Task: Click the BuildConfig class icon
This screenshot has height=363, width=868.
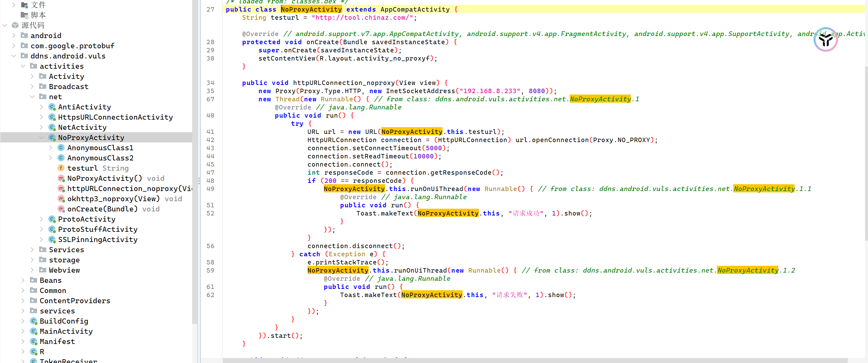Action: tap(34, 321)
